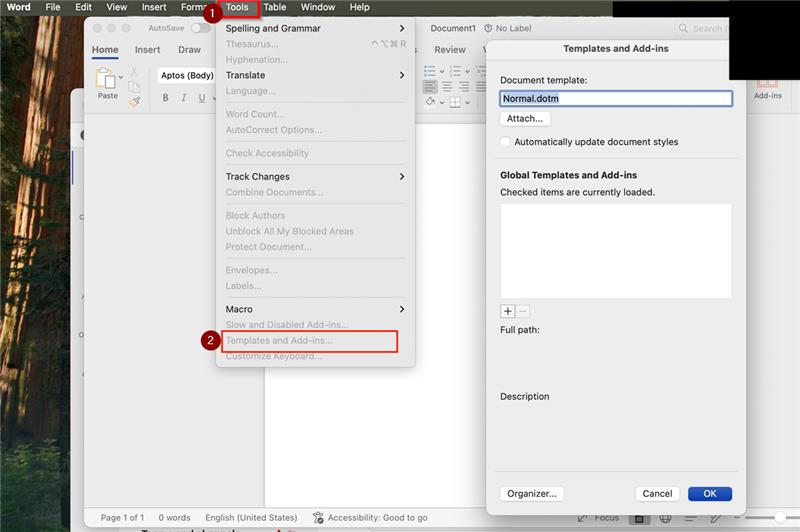Open the Window menu

tap(318, 8)
